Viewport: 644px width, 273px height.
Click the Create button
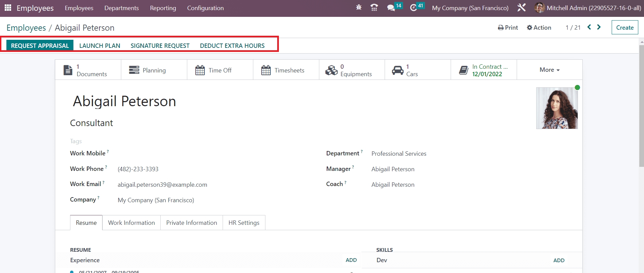(625, 28)
